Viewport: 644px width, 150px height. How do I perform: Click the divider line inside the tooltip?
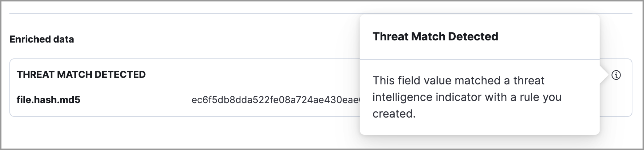[x=480, y=59]
